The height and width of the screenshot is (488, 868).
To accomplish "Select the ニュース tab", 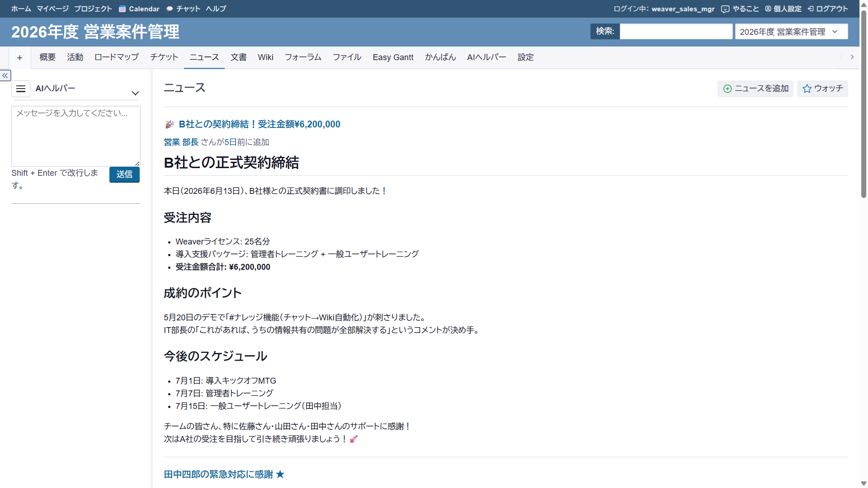I will (x=204, y=57).
